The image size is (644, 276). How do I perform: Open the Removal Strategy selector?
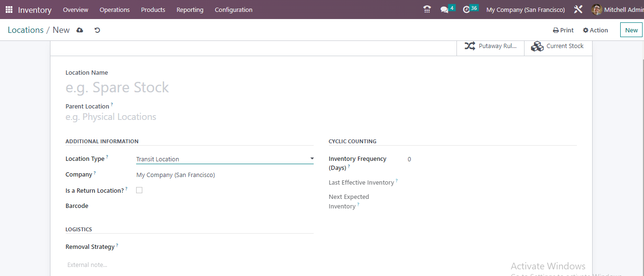pyautogui.click(x=190, y=246)
